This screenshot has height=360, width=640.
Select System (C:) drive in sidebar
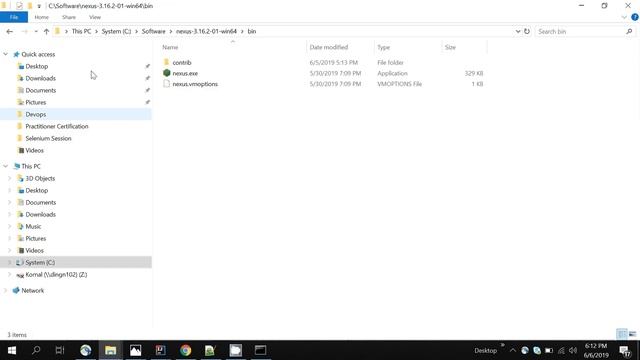40,262
